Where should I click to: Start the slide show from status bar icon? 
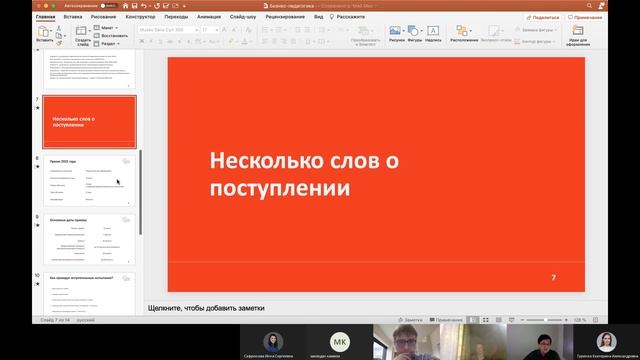pyautogui.click(x=511, y=320)
